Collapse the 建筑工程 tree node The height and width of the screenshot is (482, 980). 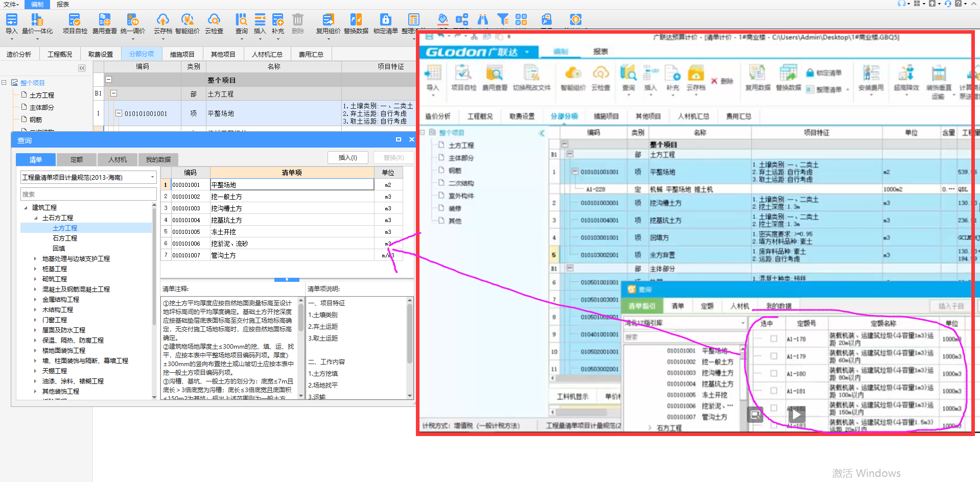pos(26,208)
